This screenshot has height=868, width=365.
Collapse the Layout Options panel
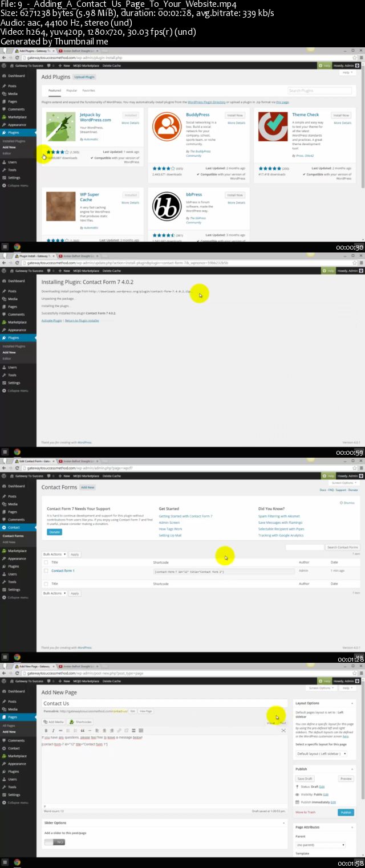351,703
